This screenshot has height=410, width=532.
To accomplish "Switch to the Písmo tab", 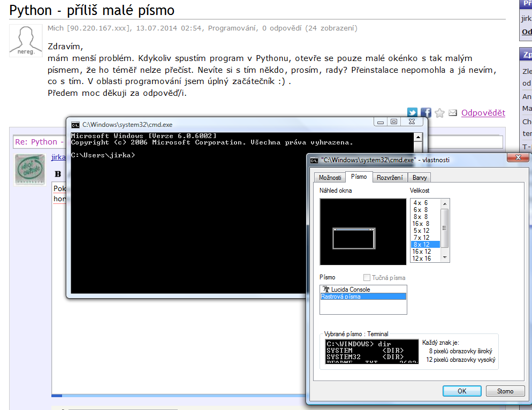I will tap(359, 177).
